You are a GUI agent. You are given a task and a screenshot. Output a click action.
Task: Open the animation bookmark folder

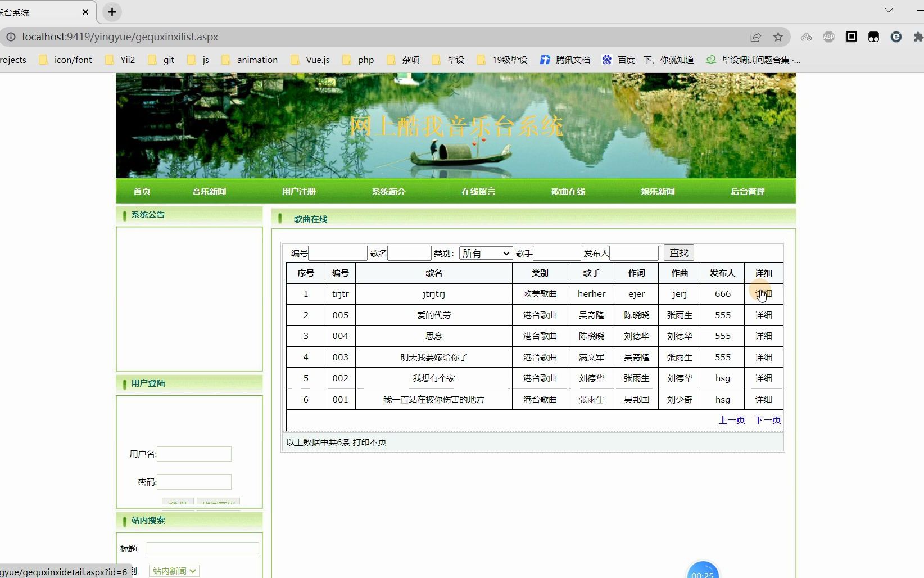(x=250, y=60)
